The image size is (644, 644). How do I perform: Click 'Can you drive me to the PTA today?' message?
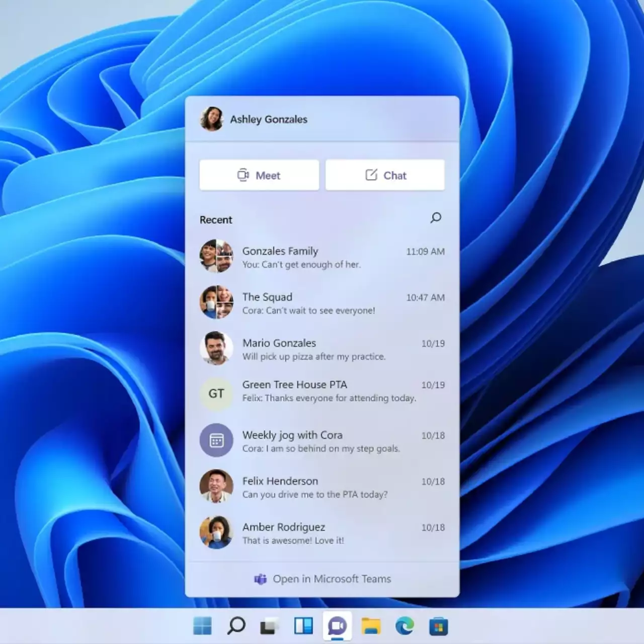point(315,495)
